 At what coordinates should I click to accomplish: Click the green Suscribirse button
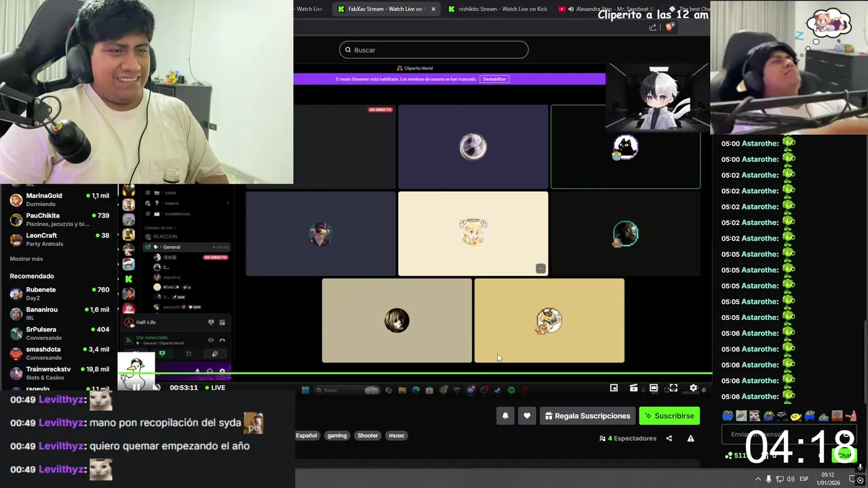pos(669,415)
